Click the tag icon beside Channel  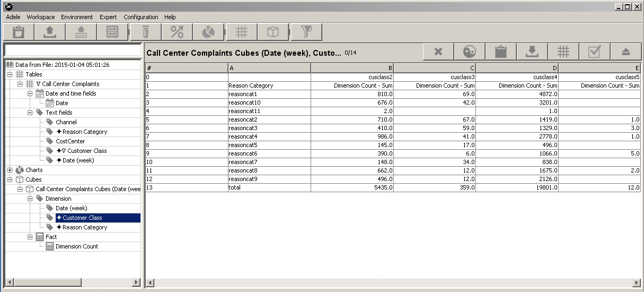50,122
